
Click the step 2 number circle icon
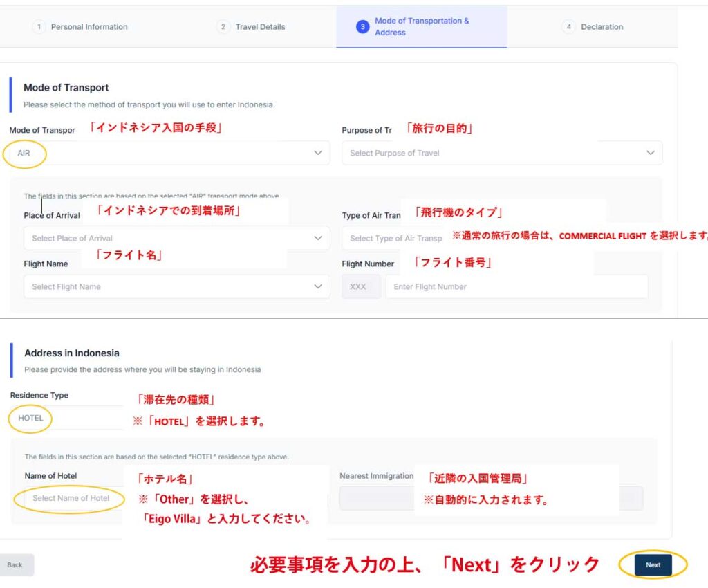click(x=223, y=27)
